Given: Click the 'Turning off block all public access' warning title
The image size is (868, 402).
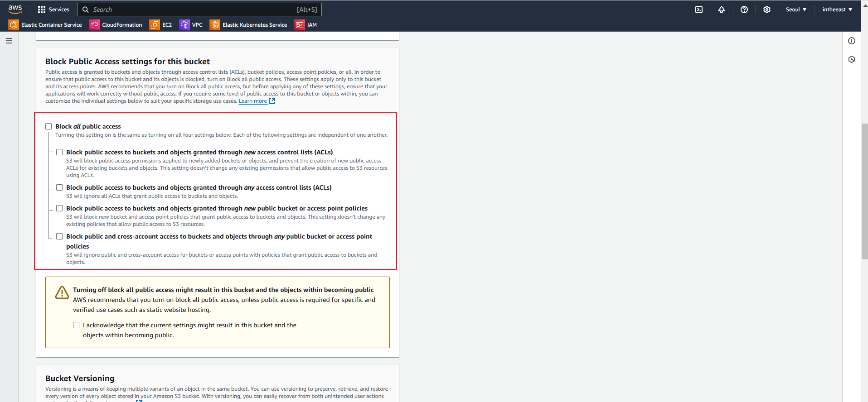Looking at the screenshot, I should 223,290.
